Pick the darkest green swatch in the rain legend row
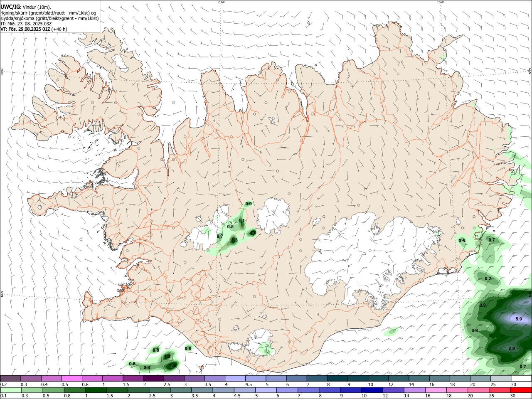This screenshot has width=532, height=399. click(95, 390)
